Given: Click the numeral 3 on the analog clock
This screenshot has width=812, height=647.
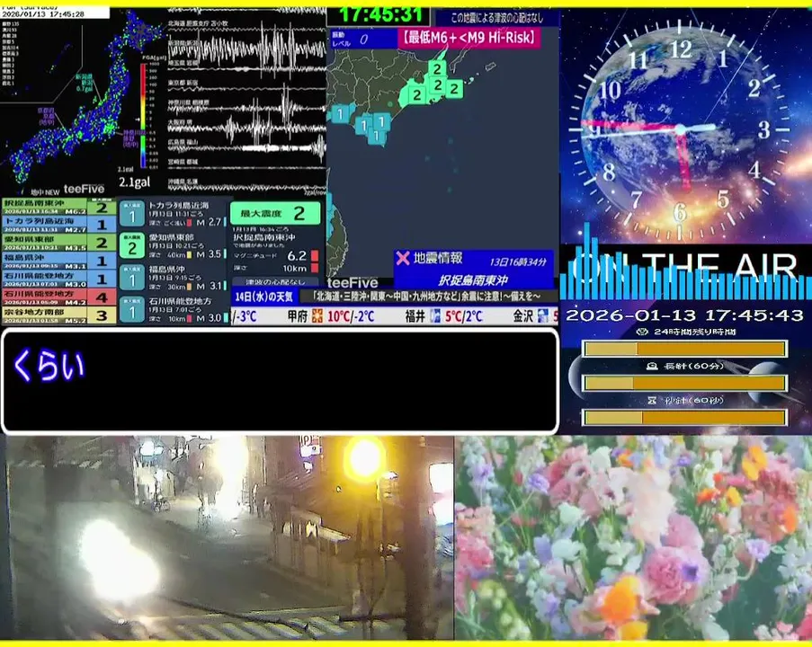Looking at the screenshot, I should tap(763, 130).
